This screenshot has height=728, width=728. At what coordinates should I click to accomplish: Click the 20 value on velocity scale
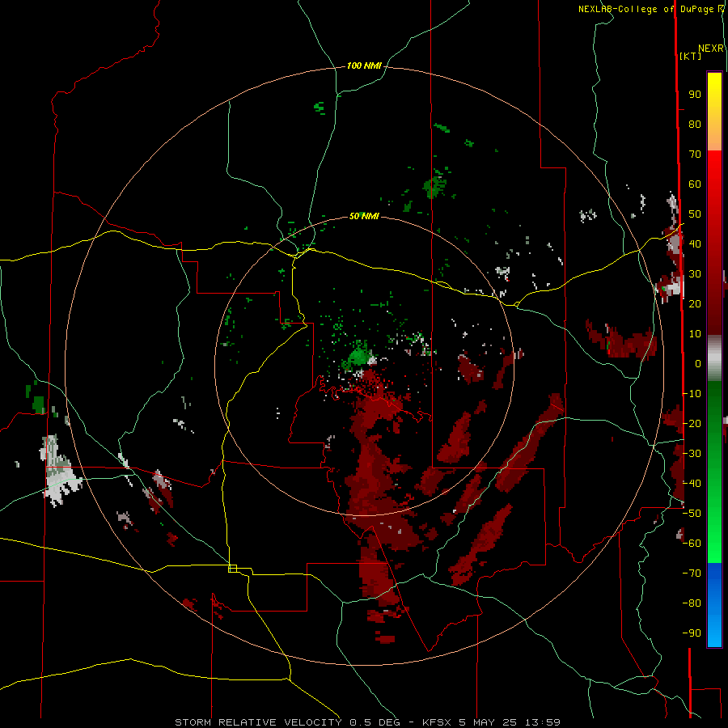695,304
